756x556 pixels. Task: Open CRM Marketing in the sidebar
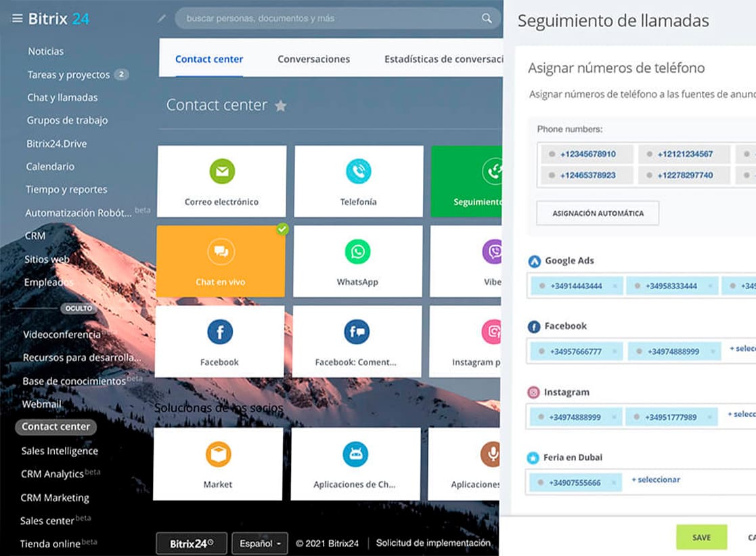55,498
